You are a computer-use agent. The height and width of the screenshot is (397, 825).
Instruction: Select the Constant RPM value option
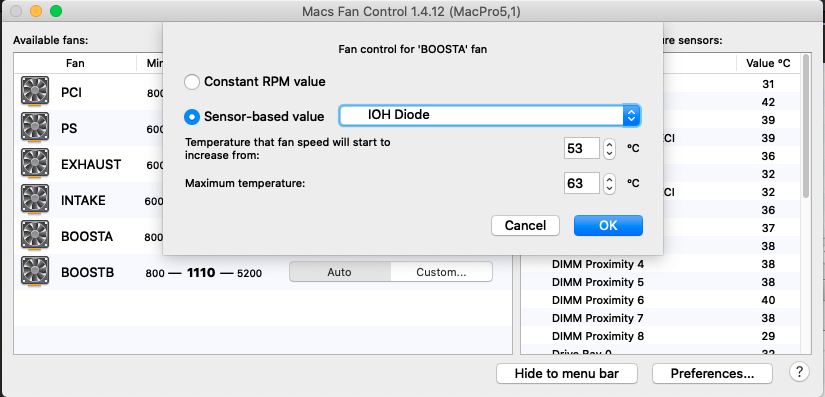(192, 82)
